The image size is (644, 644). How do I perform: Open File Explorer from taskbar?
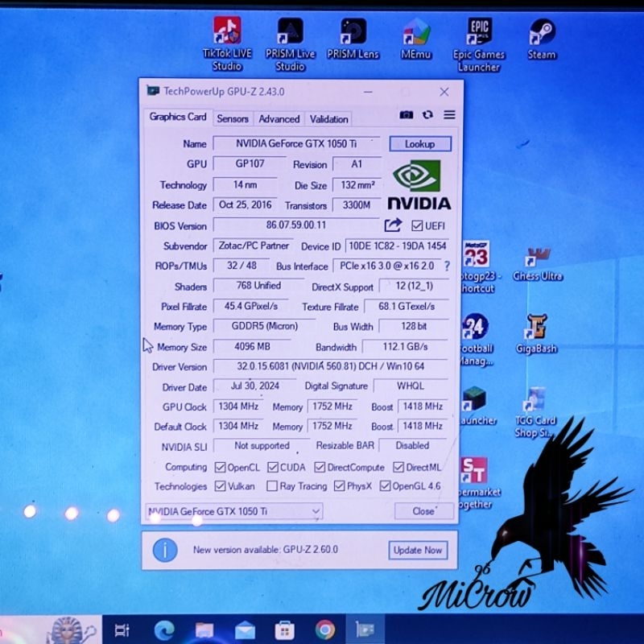coord(204,630)
